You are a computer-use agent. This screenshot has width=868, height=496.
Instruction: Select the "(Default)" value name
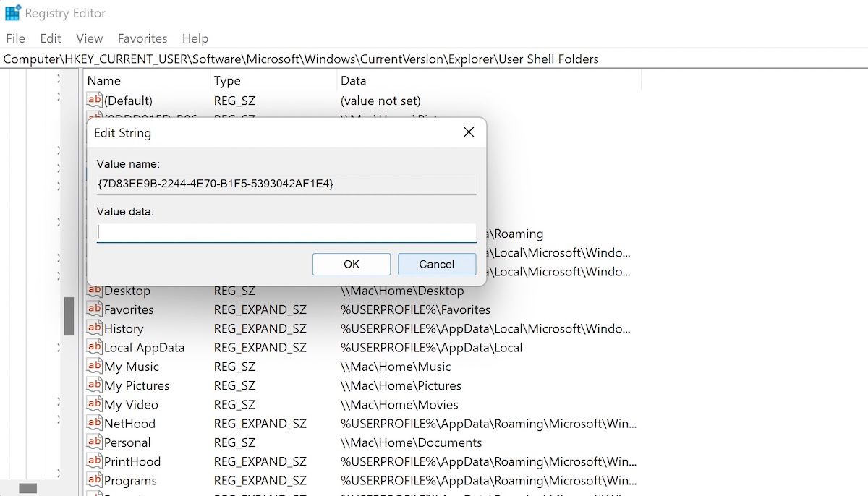[x=128, y=101]
